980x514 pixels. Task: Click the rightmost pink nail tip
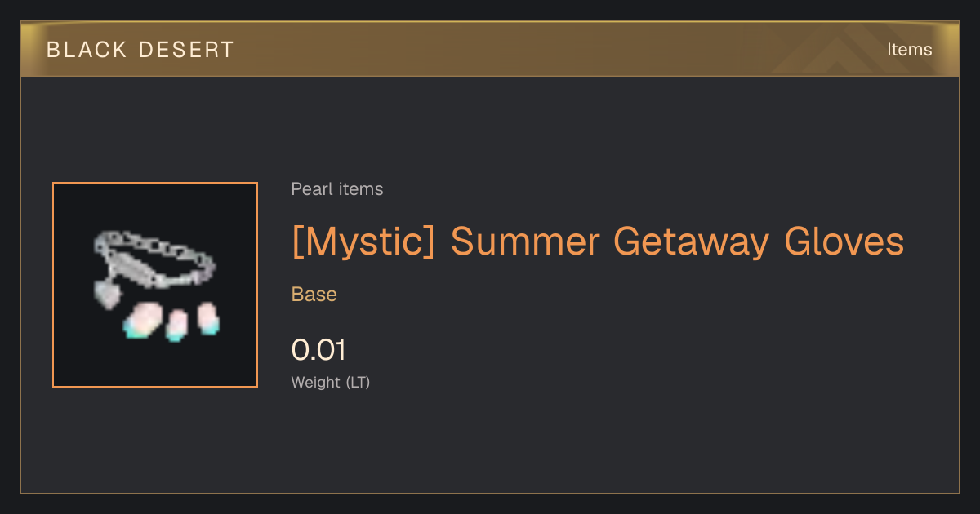(208, 318)
